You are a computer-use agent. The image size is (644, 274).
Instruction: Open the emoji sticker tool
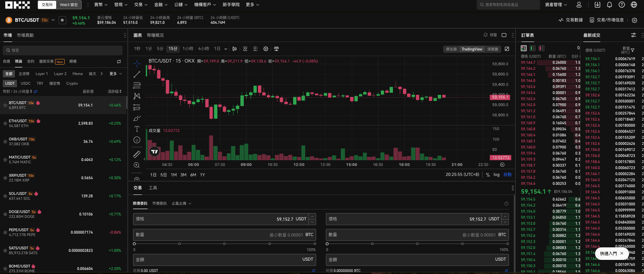tap(137, 140)
